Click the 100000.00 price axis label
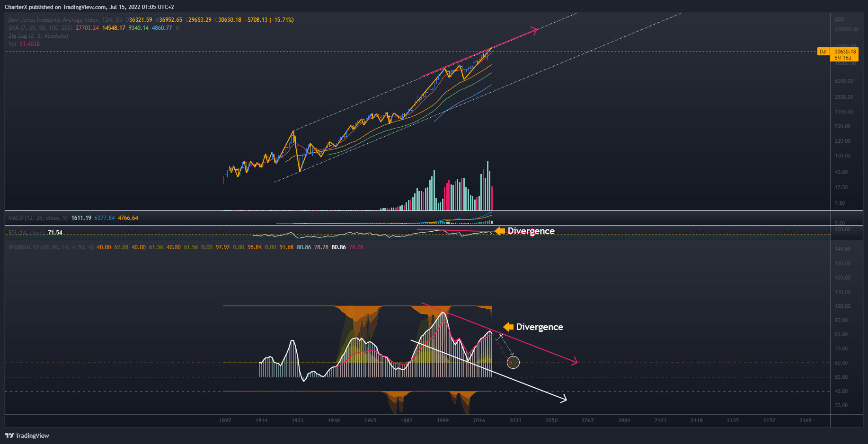The width and height of the screenshot is (868, 444). pyautogui.click(x=847, y=29)
